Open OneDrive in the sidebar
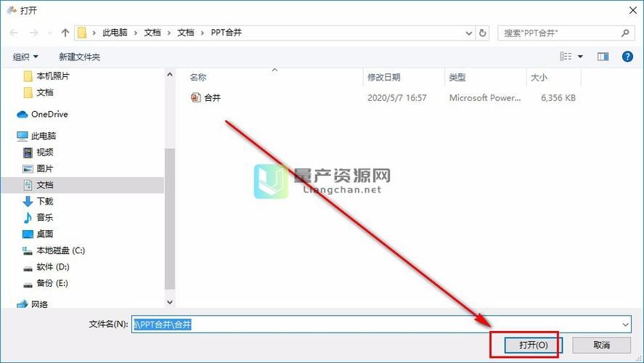The width and height of the screenshot is (644, 363). click(x=42, y=114)
